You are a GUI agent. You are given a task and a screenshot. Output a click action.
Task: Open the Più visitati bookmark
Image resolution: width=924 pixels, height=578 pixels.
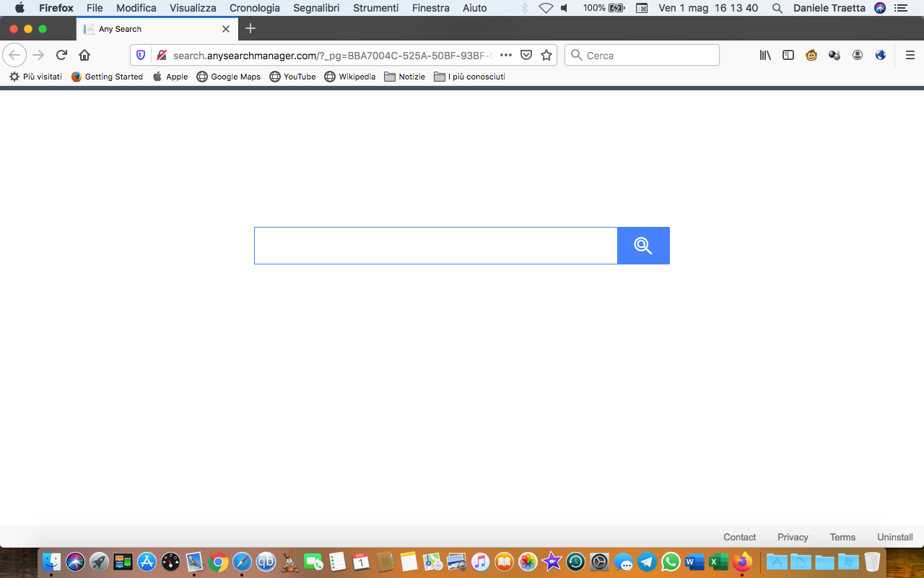[x=35, y=77]
